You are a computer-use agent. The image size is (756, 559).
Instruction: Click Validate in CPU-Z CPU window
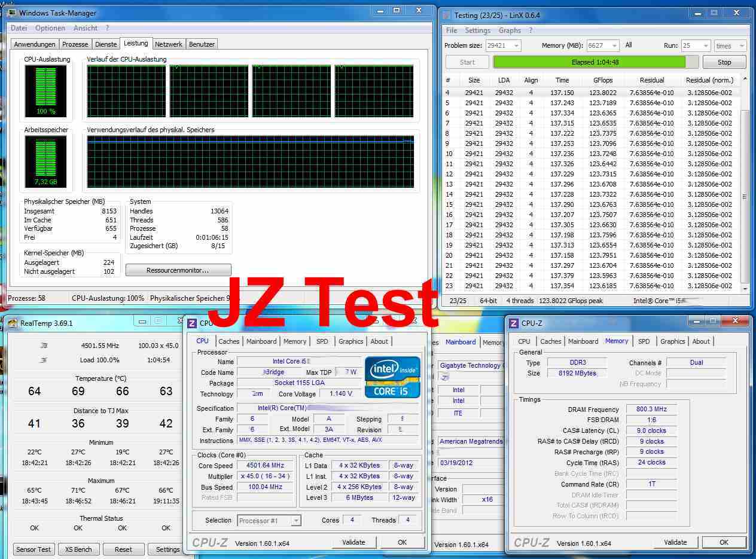(353, 542)
